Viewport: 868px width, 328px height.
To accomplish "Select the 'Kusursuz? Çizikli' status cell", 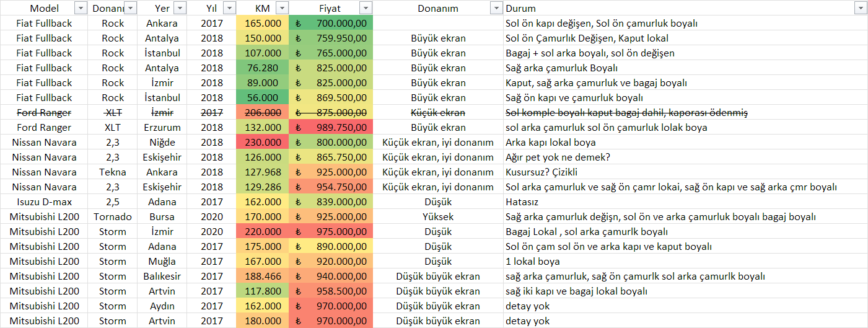I will click(686, 172).
